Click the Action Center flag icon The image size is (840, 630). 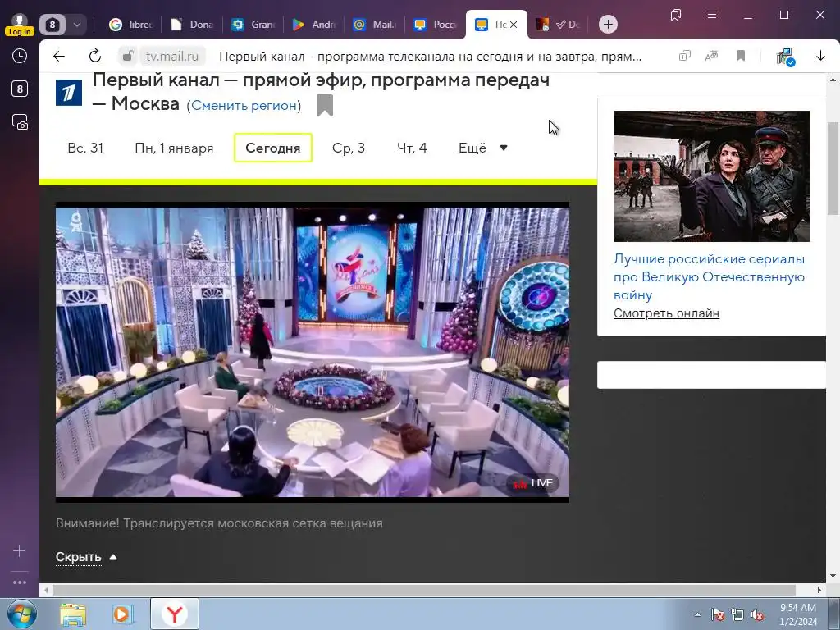click(x=717, y=615)
